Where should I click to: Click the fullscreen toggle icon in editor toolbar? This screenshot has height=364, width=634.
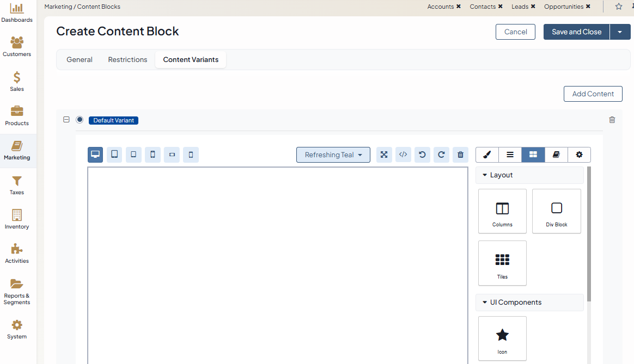point(384,155)
